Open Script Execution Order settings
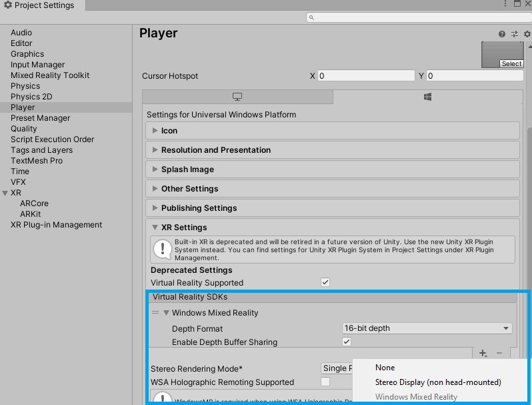 pos(52,139)
